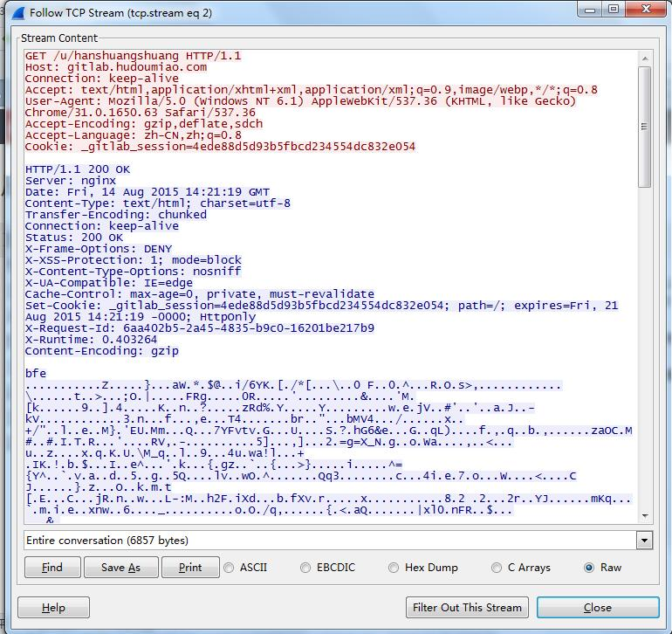The width and height of the screenshot is (672, 634).
Task: Click the X-Content-Type-Options: nosniff line
Action: click(133, 272)
